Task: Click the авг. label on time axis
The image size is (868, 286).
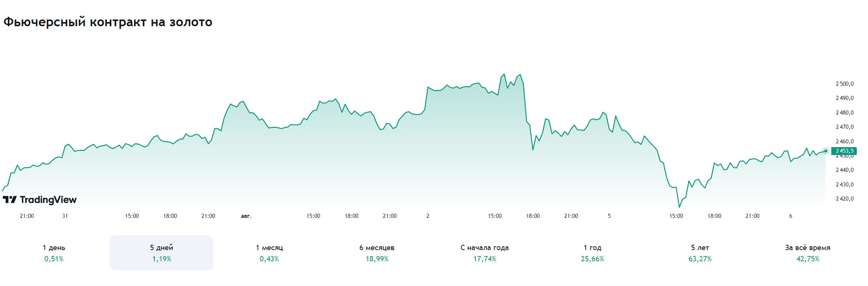Action: pyautogui.click(x=246, y=216)
